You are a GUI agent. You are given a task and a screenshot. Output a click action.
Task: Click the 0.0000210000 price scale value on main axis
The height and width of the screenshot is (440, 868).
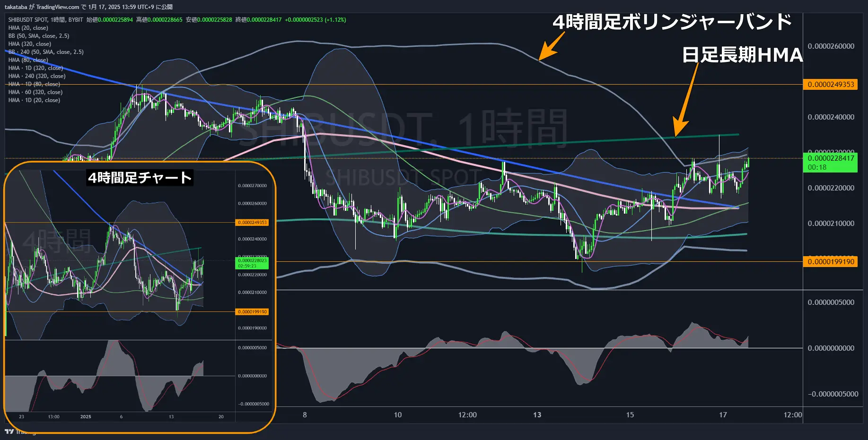coord(831,224)
